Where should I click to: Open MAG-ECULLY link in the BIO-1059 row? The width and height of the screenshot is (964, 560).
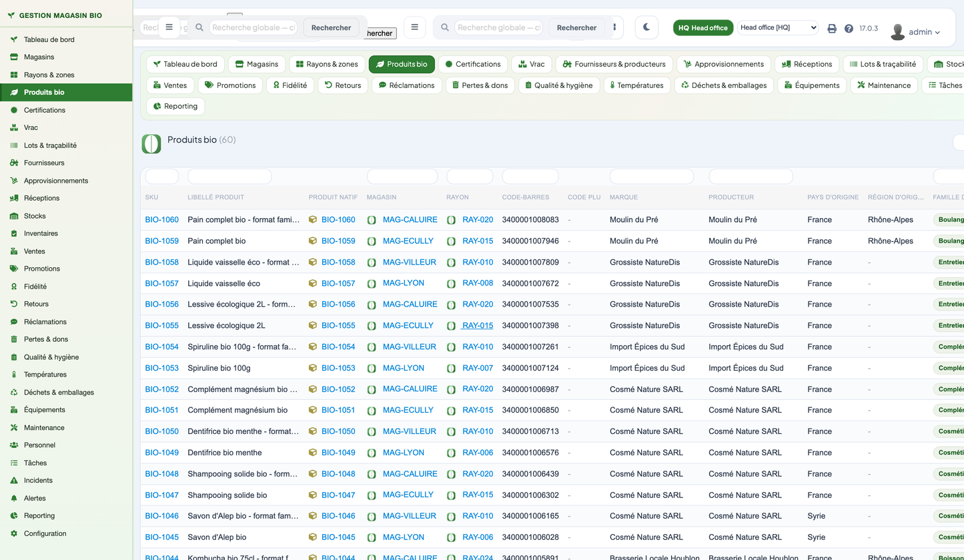pyautogui.click(x=408, y=241)
